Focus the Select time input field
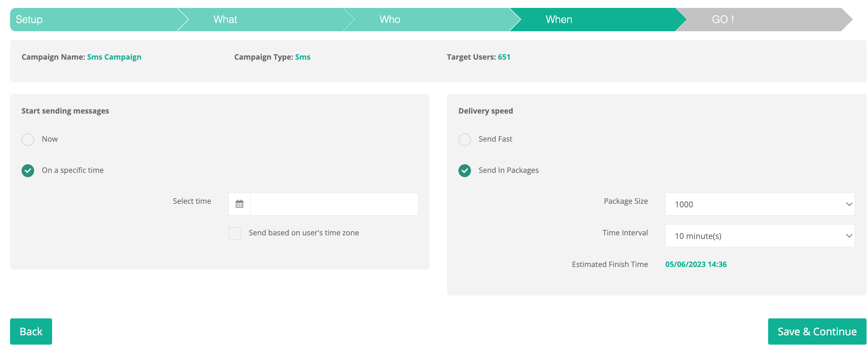 tap(334, 204)
